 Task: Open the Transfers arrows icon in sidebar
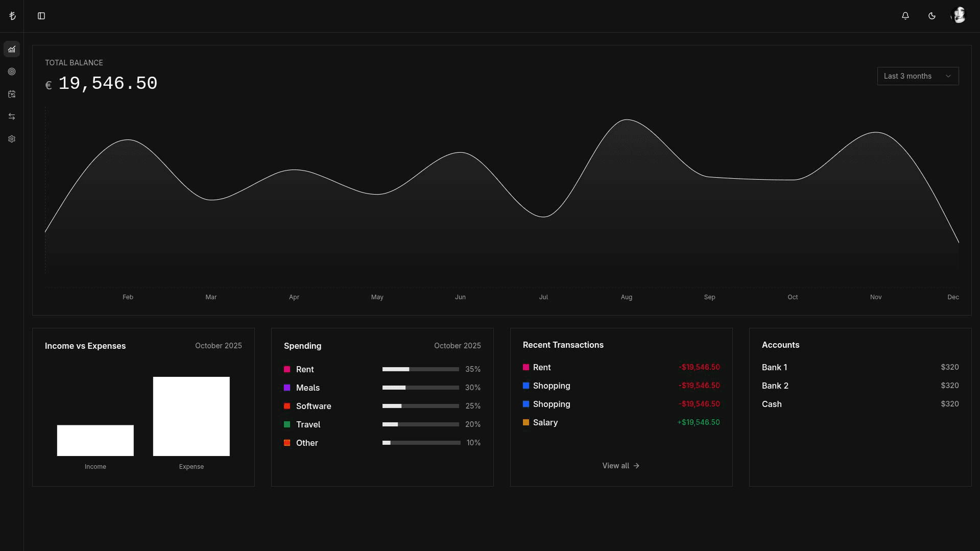coord(11,116)
